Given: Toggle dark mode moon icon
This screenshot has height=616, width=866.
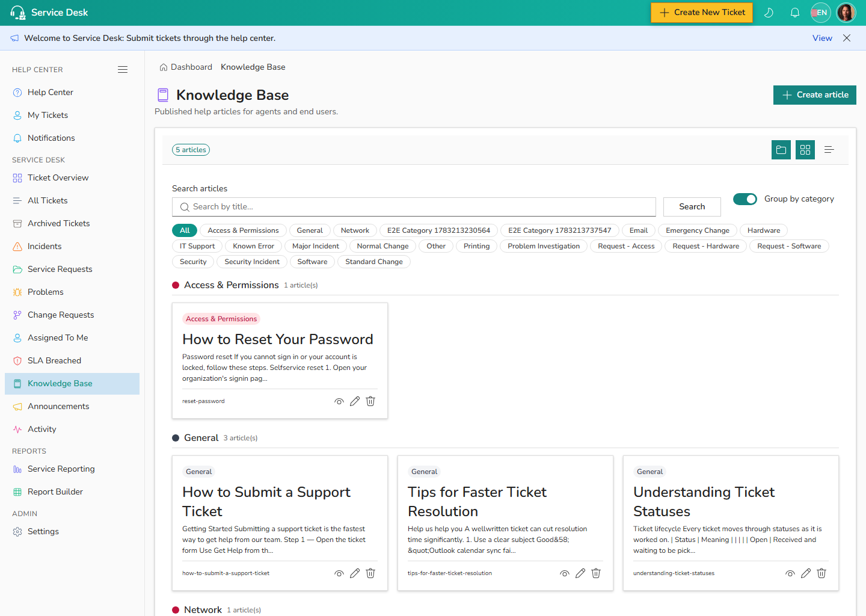Looking at the screenshot, I should [769, 13].
